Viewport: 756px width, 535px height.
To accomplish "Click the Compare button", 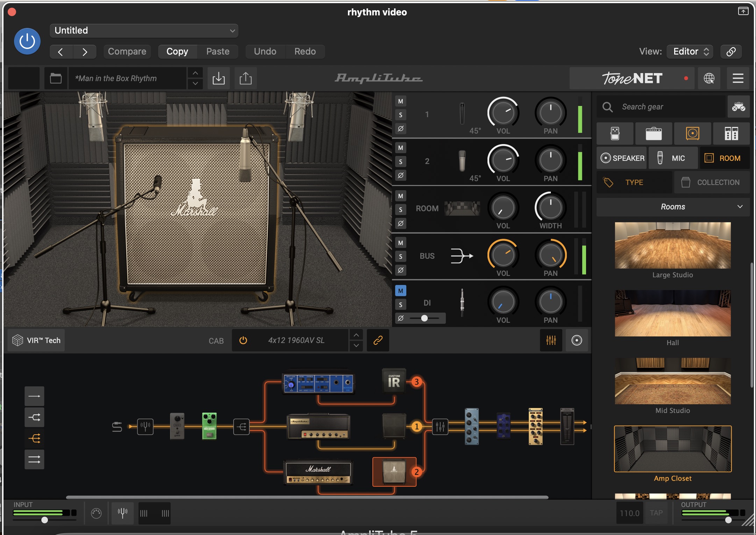I will pos(127,51).
